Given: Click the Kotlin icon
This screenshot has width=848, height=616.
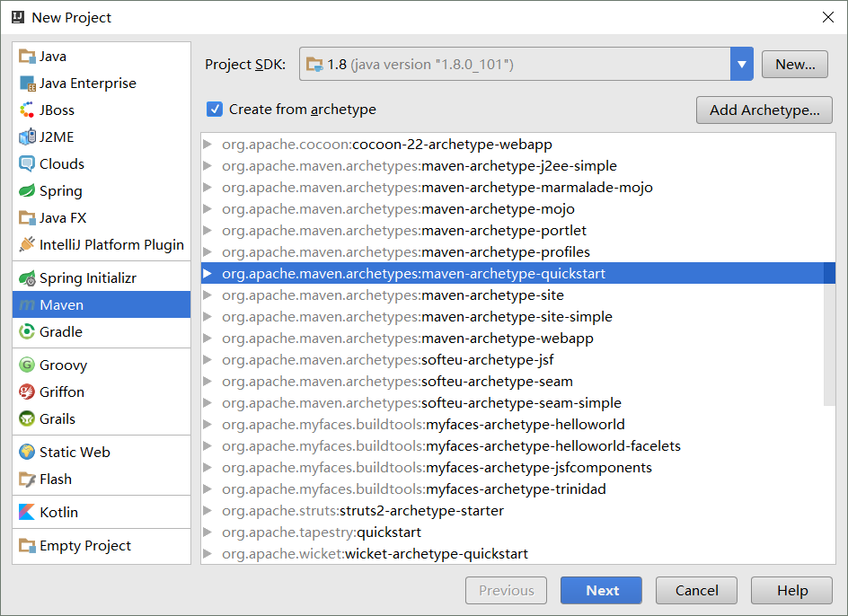Looking at the screenshot, I should [x=27, y=512].
